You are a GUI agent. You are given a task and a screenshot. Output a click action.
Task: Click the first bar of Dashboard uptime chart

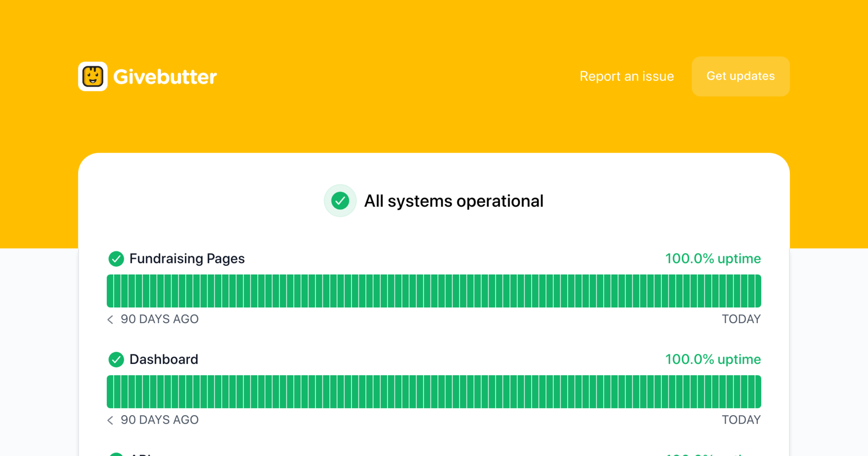110,392
